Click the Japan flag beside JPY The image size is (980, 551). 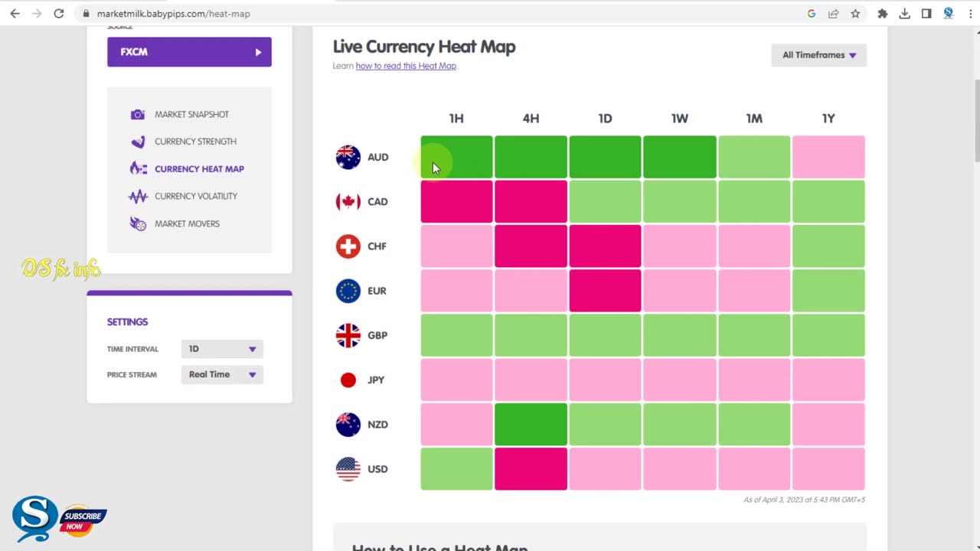coord(348,380)
